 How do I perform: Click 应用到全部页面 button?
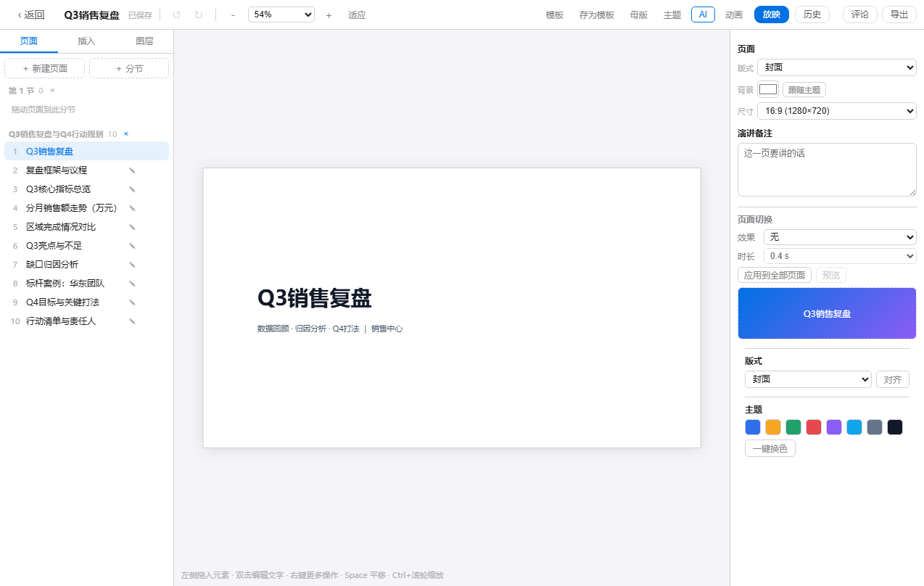click(x=775, y=275)
